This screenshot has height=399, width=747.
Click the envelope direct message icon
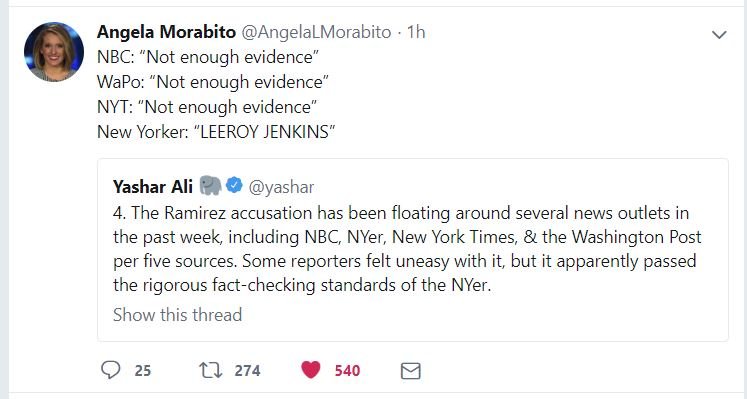411,371
